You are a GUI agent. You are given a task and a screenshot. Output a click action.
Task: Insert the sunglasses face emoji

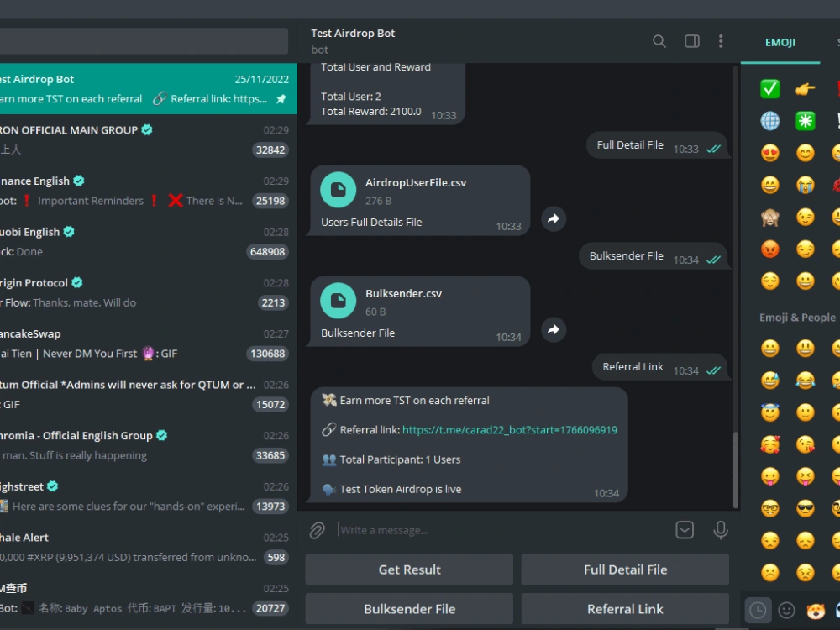tap(806, 508)
